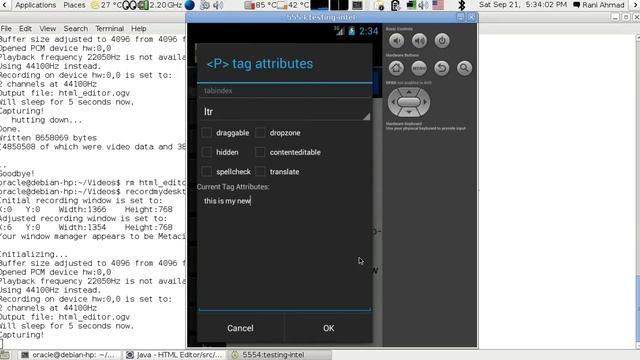This screenshot has width=640, height=360.
Task: Click the emulator Search hardware button
Action: tap(464, 68)
